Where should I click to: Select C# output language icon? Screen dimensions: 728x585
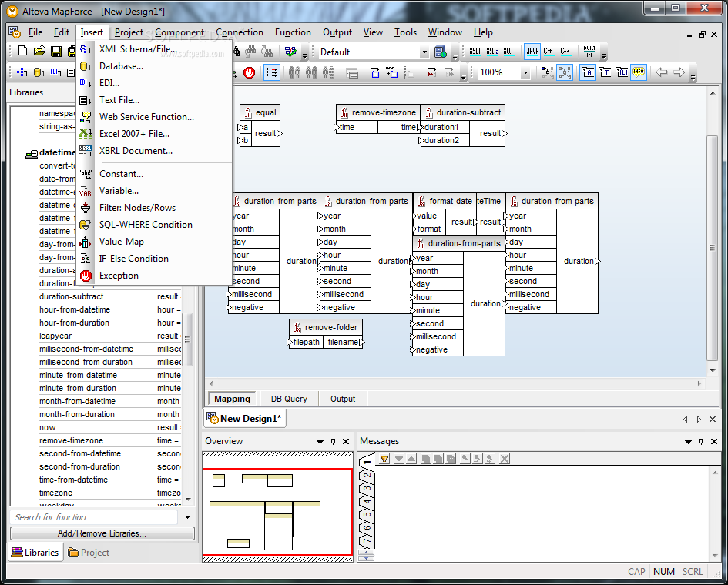(x=549, y=52)
